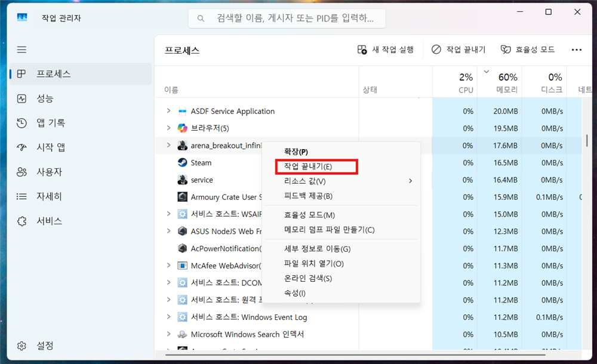The height and width of the screenshot is (364, 597).
Task: Click the 브라우저 Copilot-style icon
Action: coord(182,128)
